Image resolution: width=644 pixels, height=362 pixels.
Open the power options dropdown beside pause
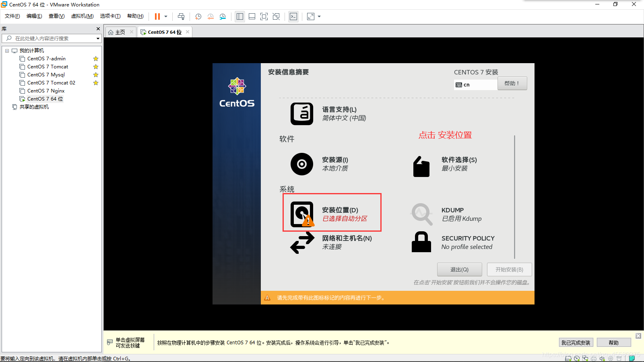point(166,16)
